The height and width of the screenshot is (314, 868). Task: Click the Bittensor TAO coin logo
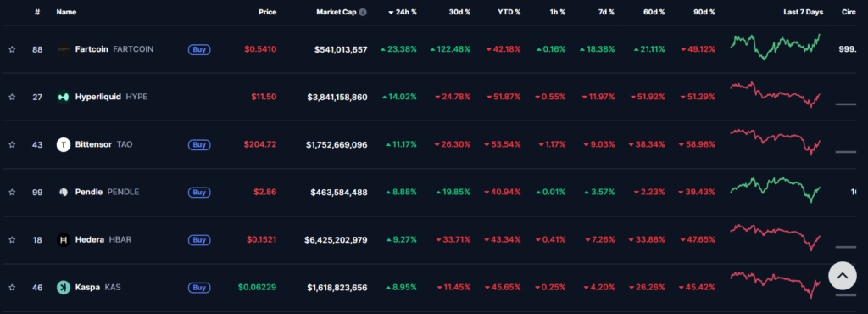click(64, 144)
